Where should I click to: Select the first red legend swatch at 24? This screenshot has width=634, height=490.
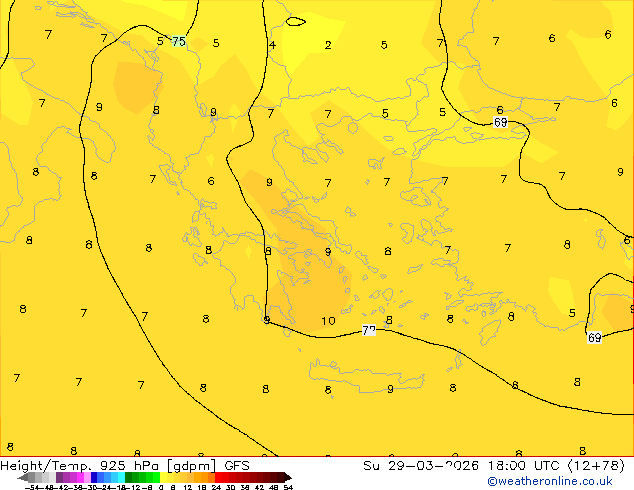[218, 477]
